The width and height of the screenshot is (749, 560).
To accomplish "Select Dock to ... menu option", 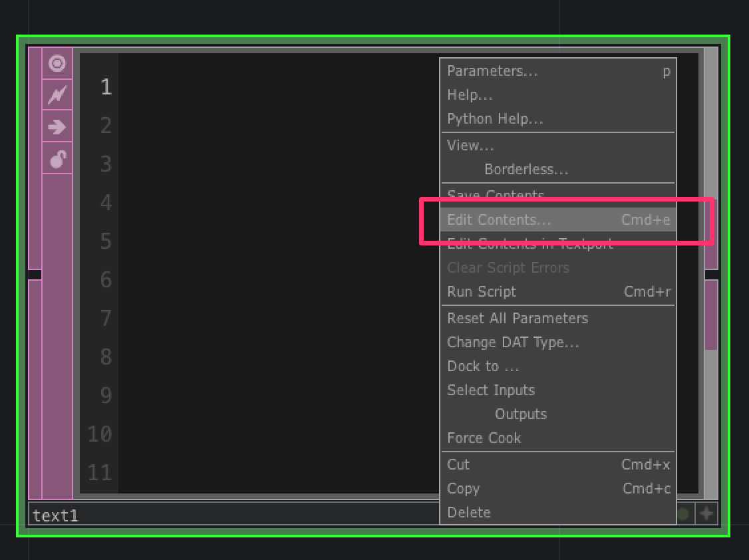I will click(x=557, y=366).
